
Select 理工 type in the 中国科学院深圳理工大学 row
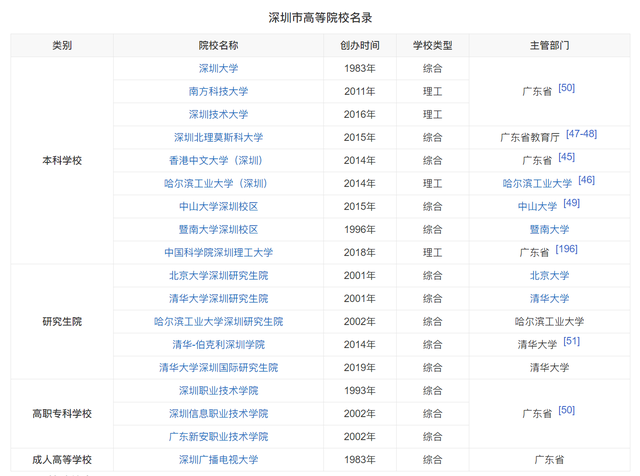coord(432,253)
